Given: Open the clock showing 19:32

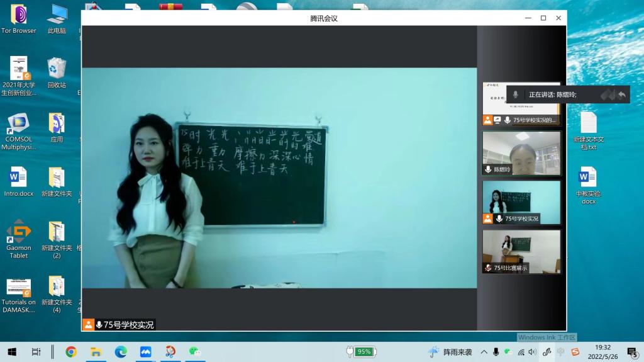Looking at the screenshot, I should click(602, 351).
